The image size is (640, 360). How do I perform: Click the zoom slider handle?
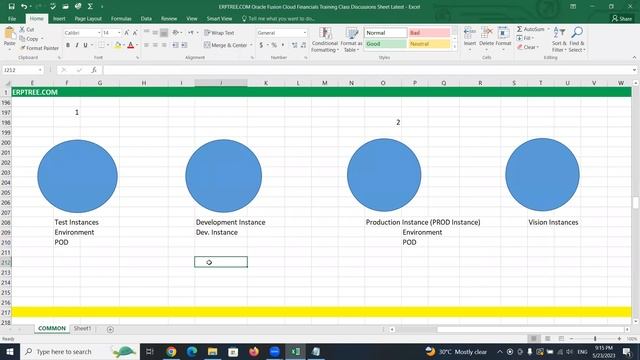pos(595,339)
